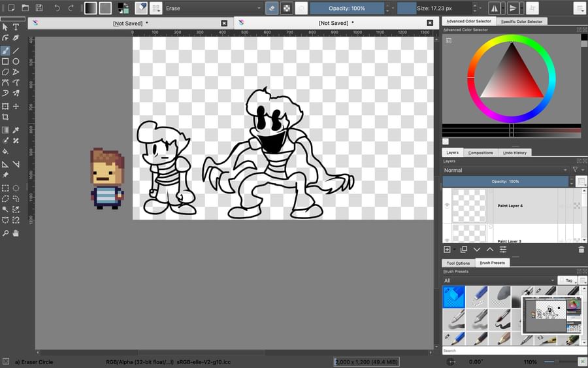Select the Brush Presets tab
The height and width of the screenshot is (368, 588).
[x=492, y=263]
